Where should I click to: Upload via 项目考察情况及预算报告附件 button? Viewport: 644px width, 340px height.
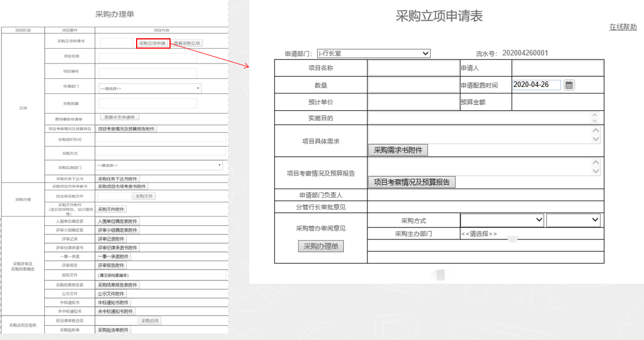(x=125, y=129)
